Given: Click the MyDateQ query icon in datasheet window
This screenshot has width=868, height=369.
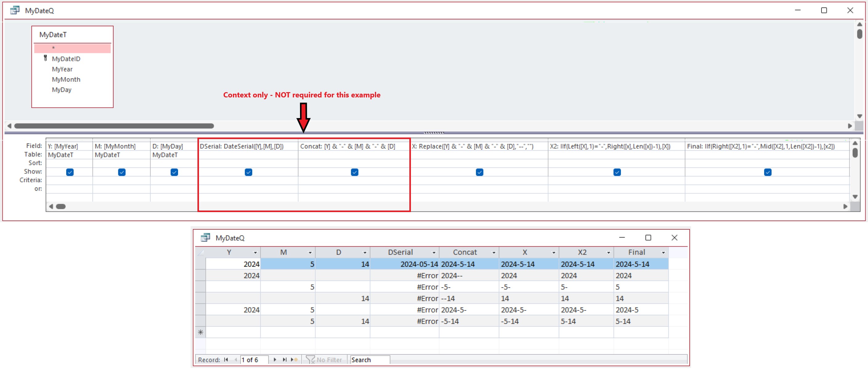Looking at the screenshot, I should tap(205, 238).
